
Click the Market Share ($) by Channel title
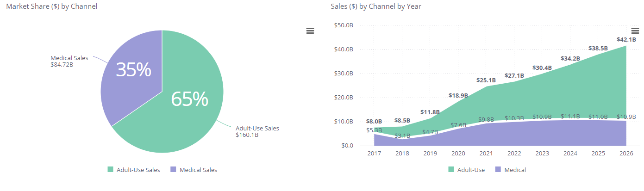pos(52,6)
